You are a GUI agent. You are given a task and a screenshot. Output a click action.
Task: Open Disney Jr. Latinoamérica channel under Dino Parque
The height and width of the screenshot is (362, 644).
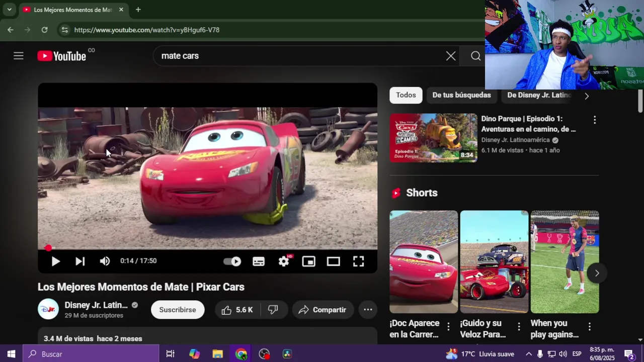tap(515, 140)
